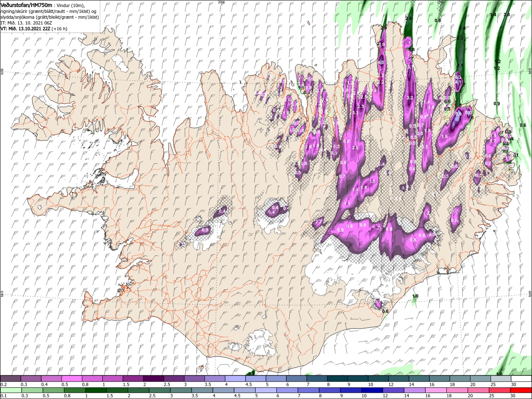Pick snow scale swatch between 20 and 25

tap(481, 379)
